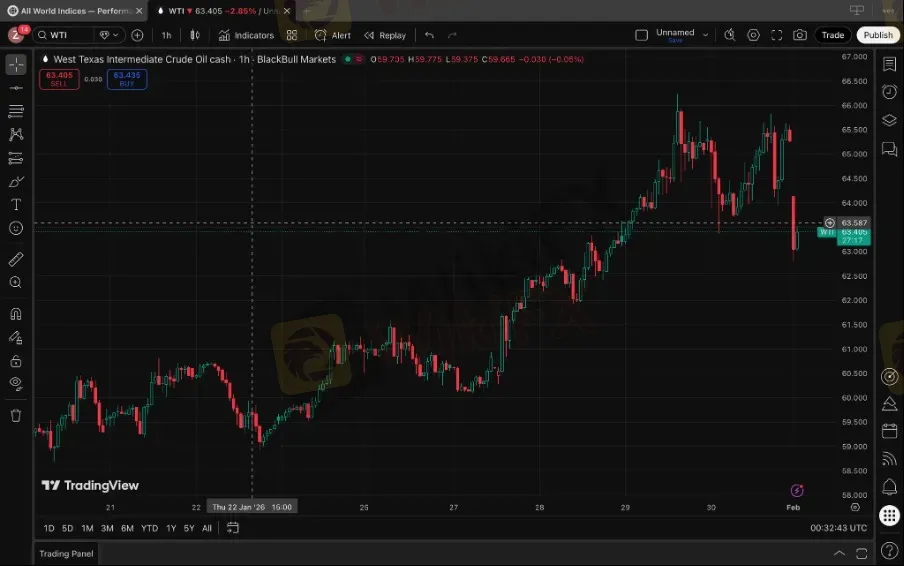Open the alerts clock icon in sidebar
The image size is (904, 566).
(890, 92)
